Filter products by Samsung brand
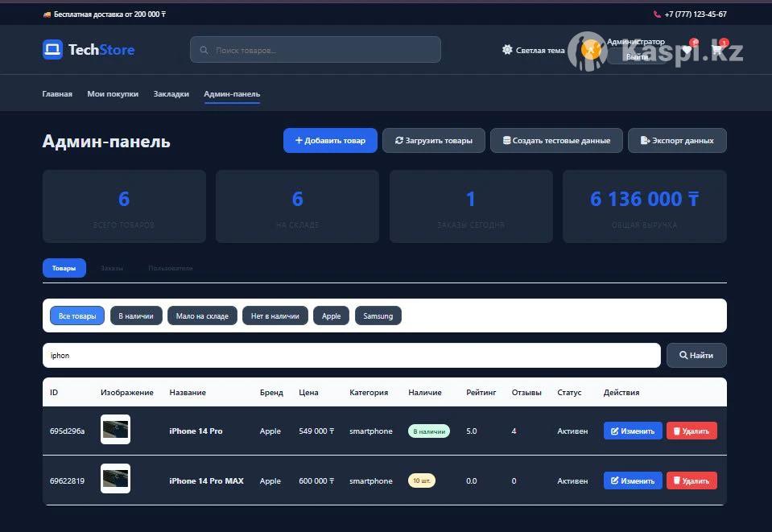This screenshot has width=772, height=532. [378, 316]
